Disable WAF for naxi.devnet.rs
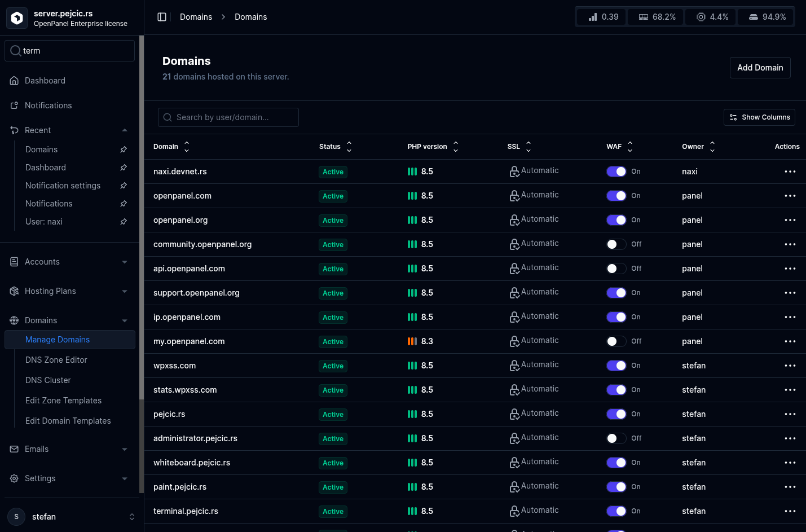This screenshot has height=532, width=806. click(616, 172)
